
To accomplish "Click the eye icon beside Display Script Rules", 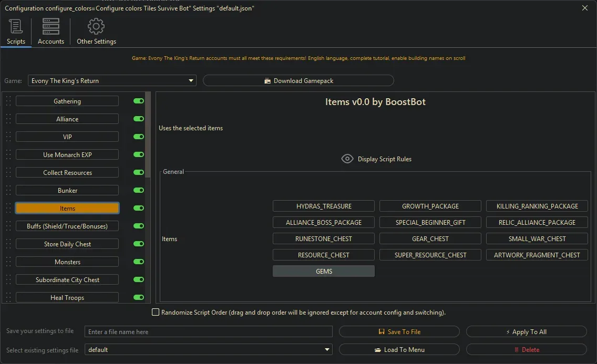I will point(347,159).
